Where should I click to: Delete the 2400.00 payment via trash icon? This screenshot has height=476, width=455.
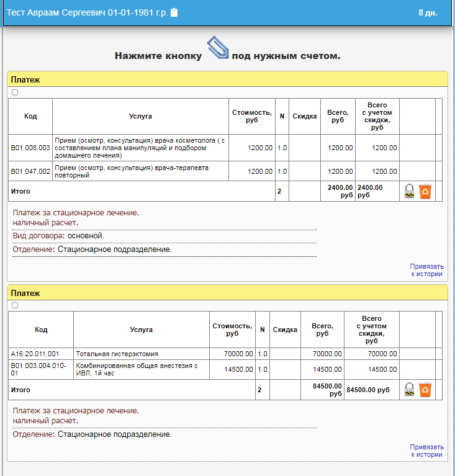click(425, 191)
